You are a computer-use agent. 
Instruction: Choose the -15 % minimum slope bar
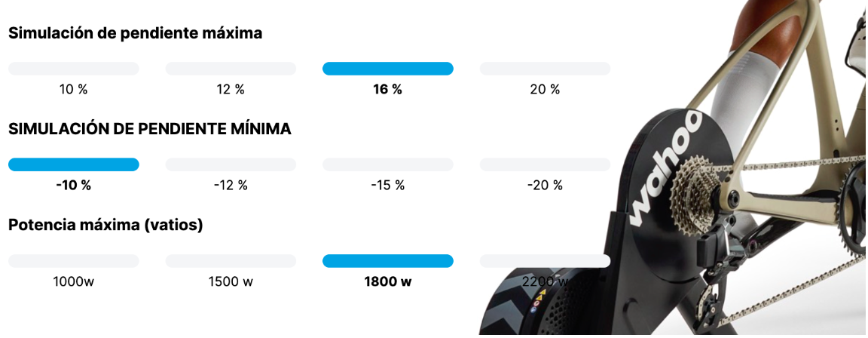[x=387, y=164]
